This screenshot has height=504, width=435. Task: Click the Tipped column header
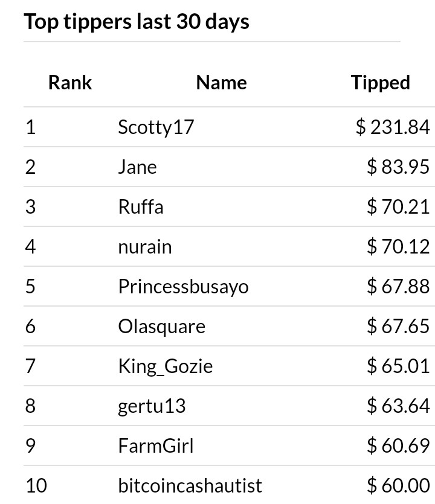tap(380, 83)
